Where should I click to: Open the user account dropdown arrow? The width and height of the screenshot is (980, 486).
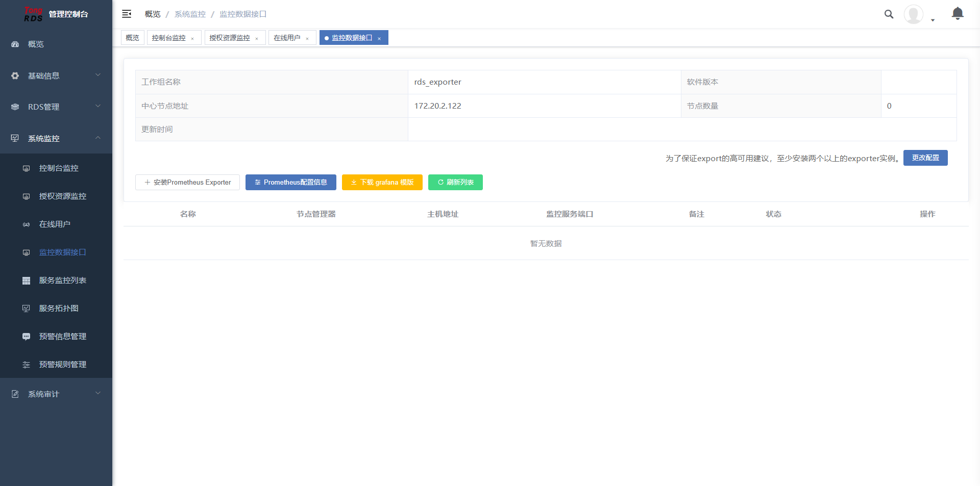pyautogui.click(x=933, y=20)
